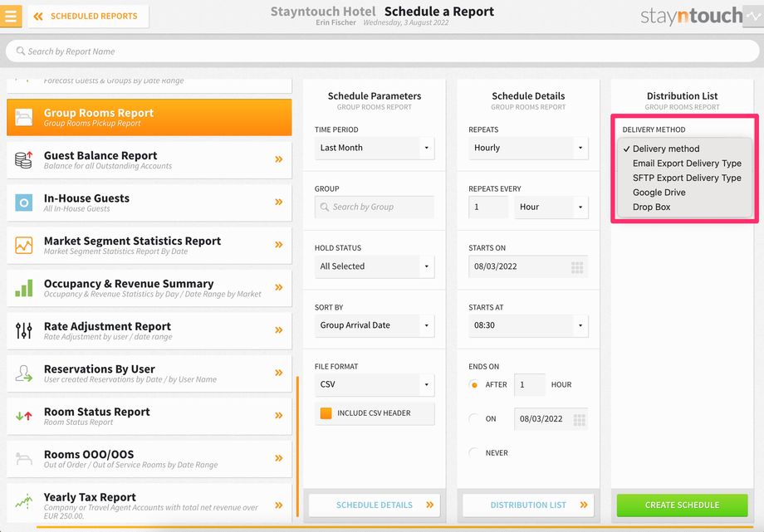This screenshot has width=764, height=532.
Task: Click the arrow chevrons on Guest Balance Report
Action: [x=279, y=159]
